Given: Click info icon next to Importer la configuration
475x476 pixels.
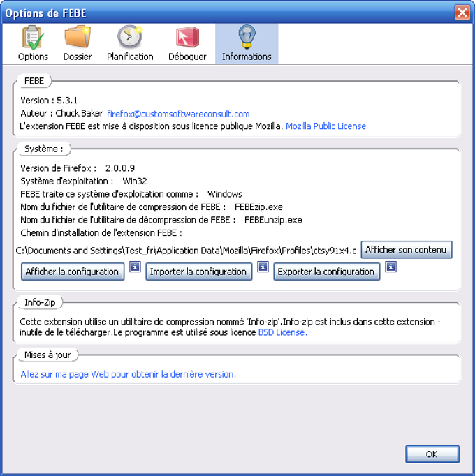Looking at the screenshot, I should (263, 267).
